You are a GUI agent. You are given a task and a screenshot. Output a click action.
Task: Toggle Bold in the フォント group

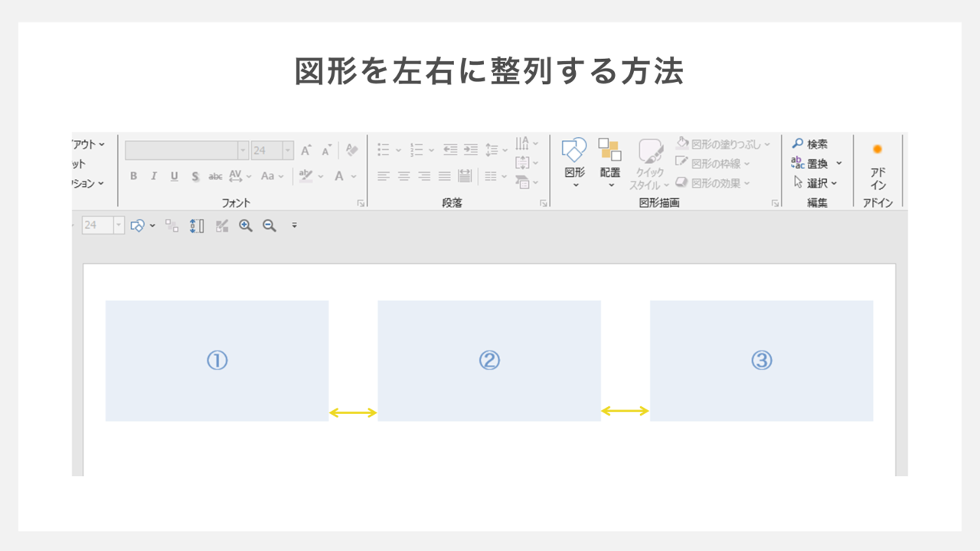(x=133, y=176)
